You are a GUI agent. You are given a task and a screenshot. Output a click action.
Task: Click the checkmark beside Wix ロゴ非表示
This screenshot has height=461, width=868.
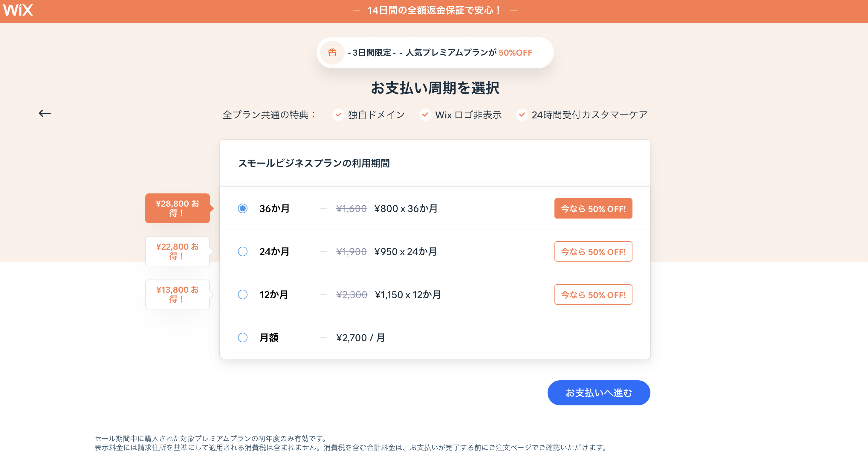coord(425,115)
